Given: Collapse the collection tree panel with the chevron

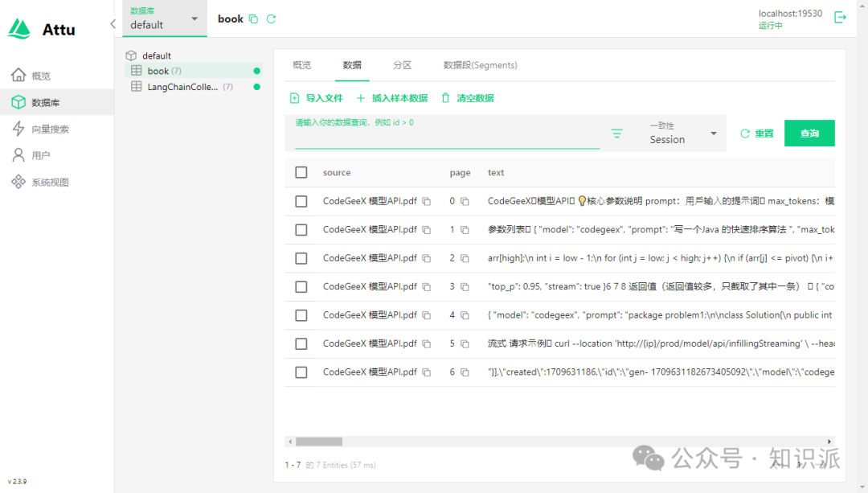Looking at the screenshot, I should [x=113, y=24].
